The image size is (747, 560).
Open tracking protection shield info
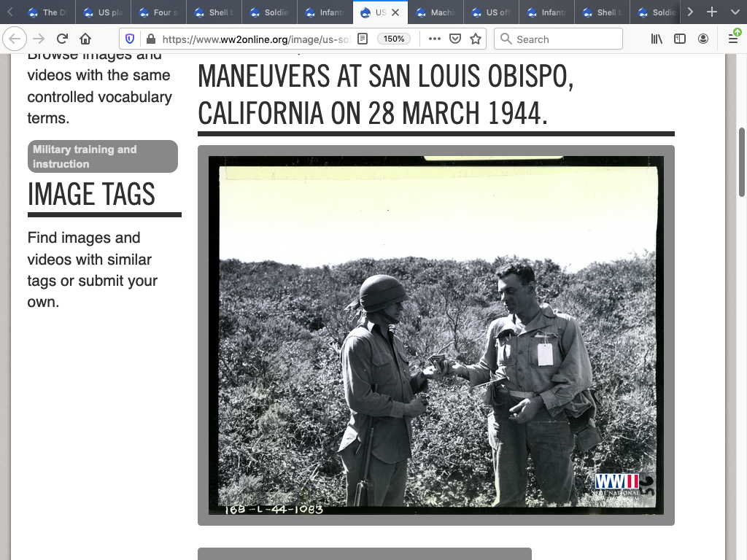pyautogui.click(x=131, y=39)
